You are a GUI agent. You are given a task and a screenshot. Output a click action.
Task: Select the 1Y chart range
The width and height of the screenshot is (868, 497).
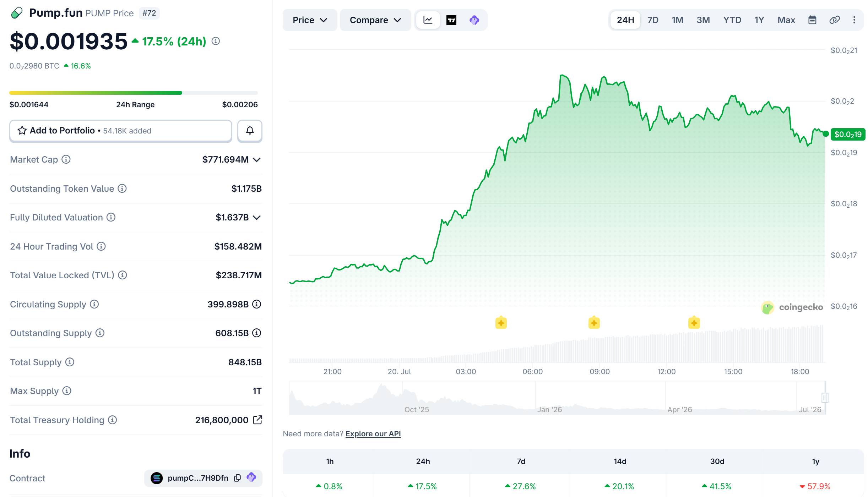coord(759,20)
